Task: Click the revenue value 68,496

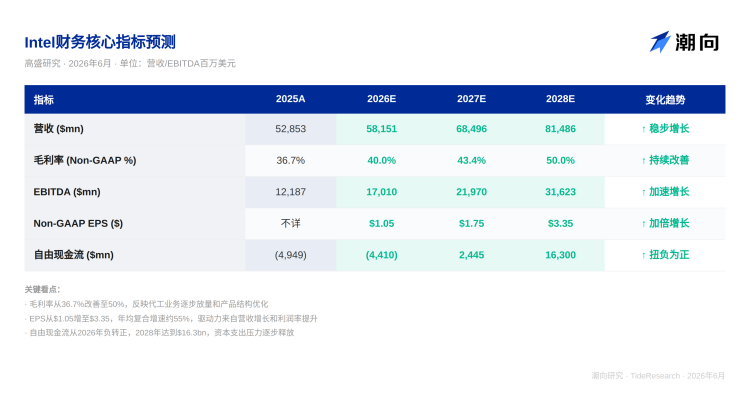Action: 471,129
